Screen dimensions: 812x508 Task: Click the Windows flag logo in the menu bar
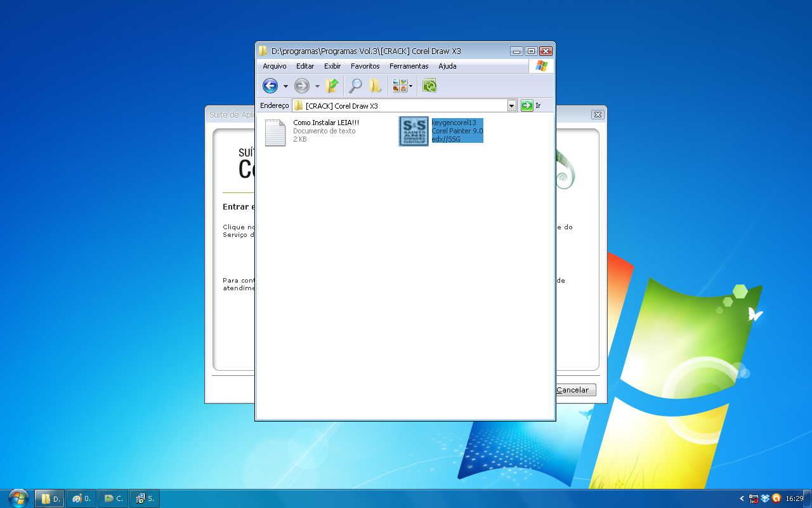pos(541,66)
